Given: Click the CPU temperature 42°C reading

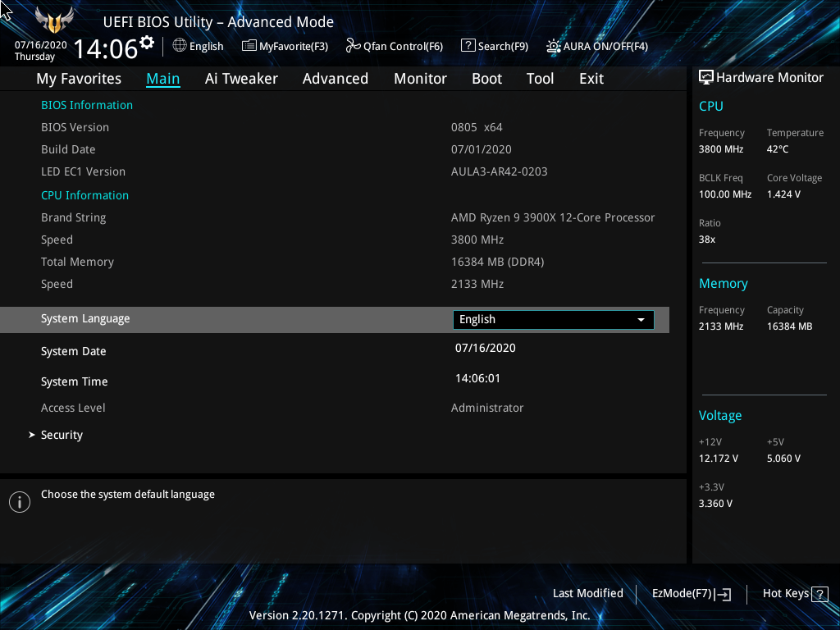Looking at the screenshot, I should point(778,149).
